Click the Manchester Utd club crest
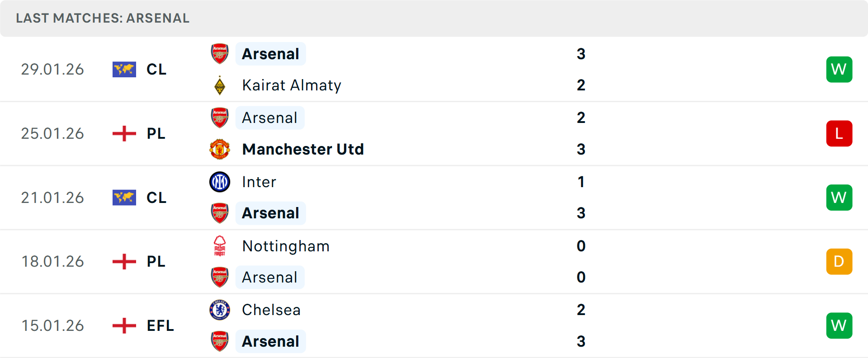The width and height of the screenshot is (868, 358). [x=220, y=149]
